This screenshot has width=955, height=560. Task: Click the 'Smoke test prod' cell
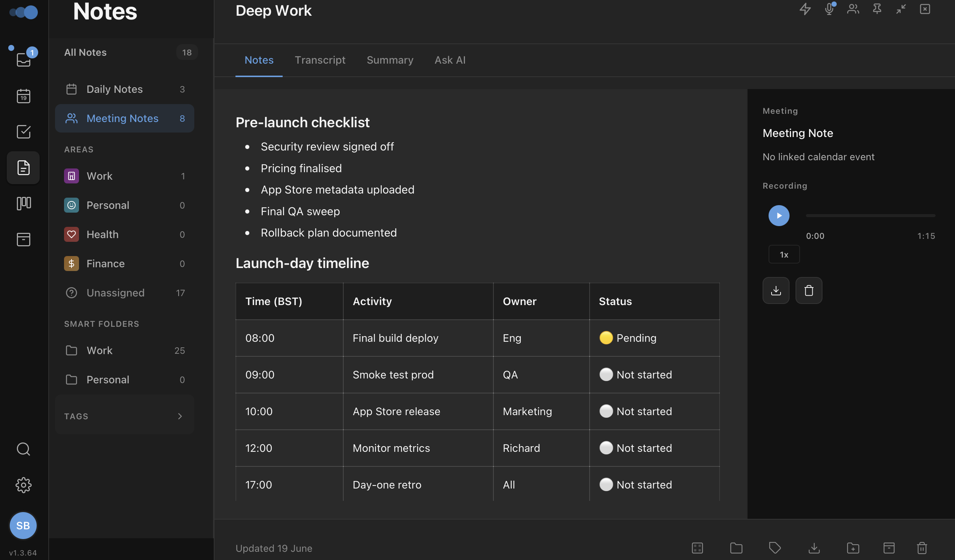click(x=418, y=374)
